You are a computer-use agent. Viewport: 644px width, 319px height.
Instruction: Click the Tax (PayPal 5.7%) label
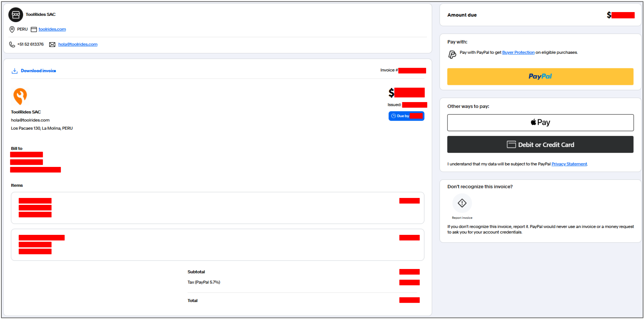(x=204, y=282)
